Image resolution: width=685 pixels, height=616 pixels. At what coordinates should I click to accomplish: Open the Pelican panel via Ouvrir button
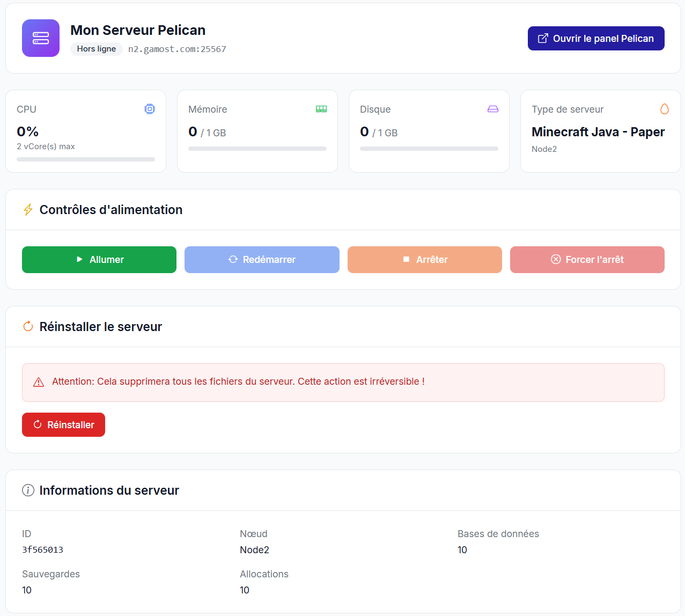pyautogui.click(x=596, y=39)
